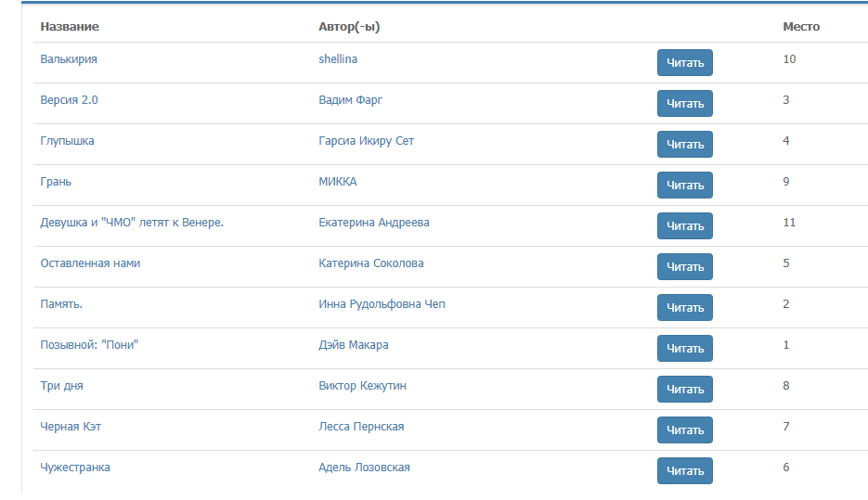Click Читать in the Грань row
The height and width of the screenshot is (500, 868).
click(x=684, y=186)
